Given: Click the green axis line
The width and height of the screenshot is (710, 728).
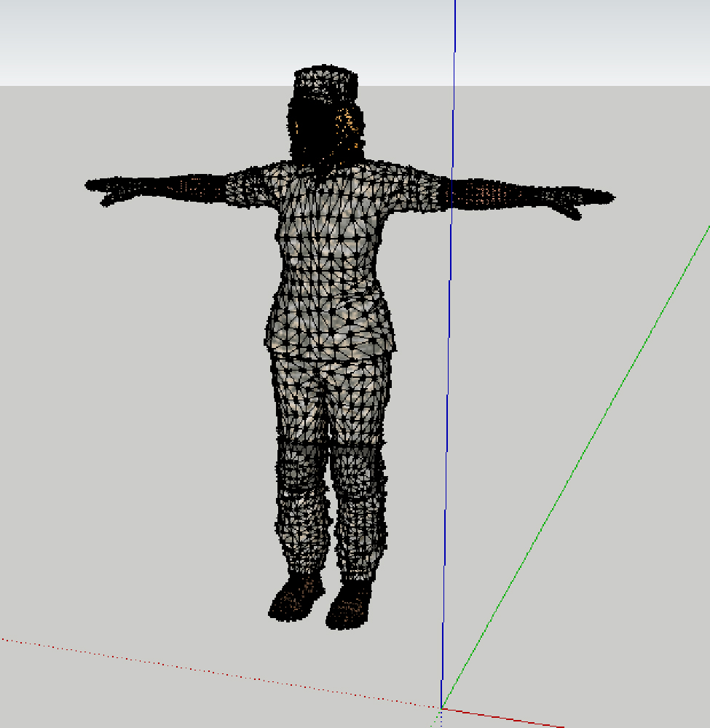Looking at the screenshot, I should 575,467.
